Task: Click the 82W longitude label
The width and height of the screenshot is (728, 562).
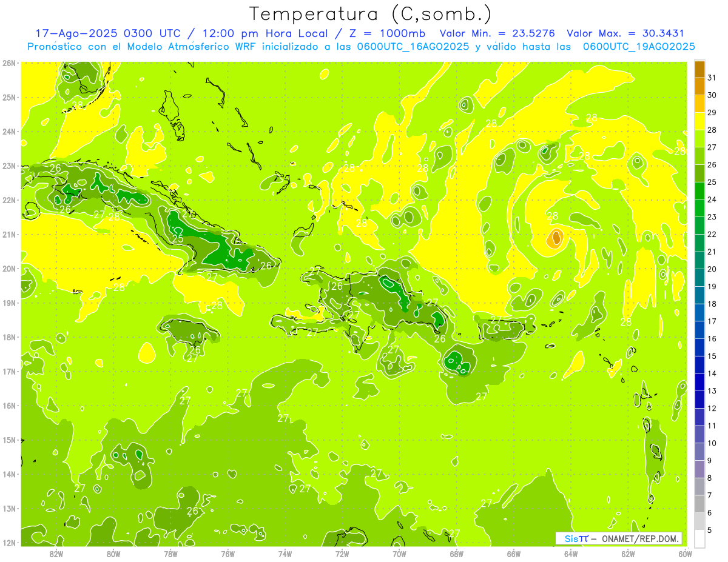Action: pyautogui.click(x=56, y=554)
